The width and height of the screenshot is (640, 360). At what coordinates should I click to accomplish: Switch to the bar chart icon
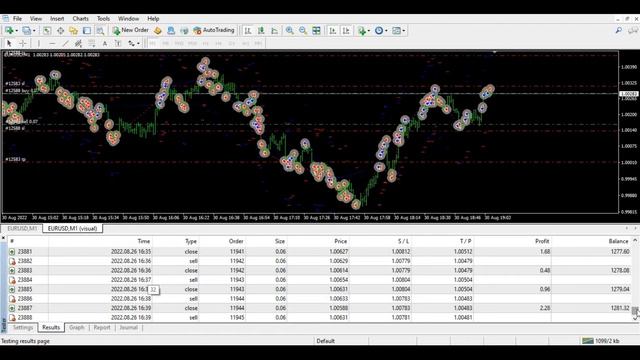pos(248,31)
